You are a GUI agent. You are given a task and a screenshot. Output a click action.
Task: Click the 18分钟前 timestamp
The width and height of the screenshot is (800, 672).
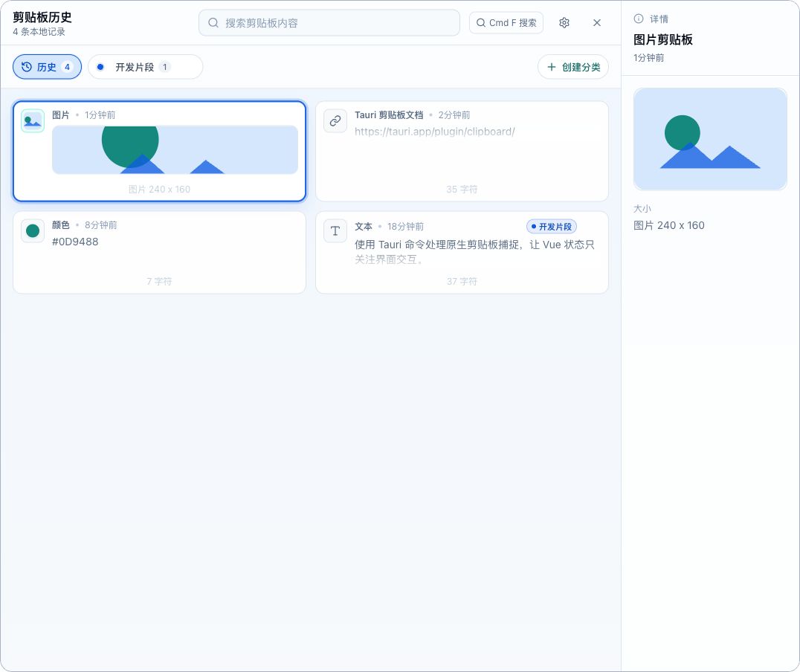click(x=405, y=227)
